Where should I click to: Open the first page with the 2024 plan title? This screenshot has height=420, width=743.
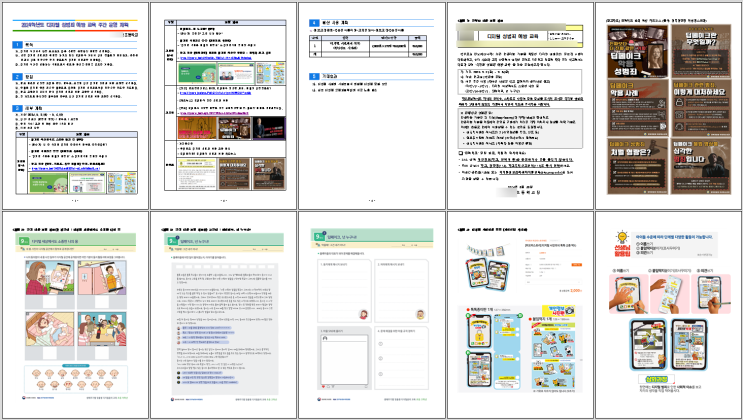tap(75, 106)
